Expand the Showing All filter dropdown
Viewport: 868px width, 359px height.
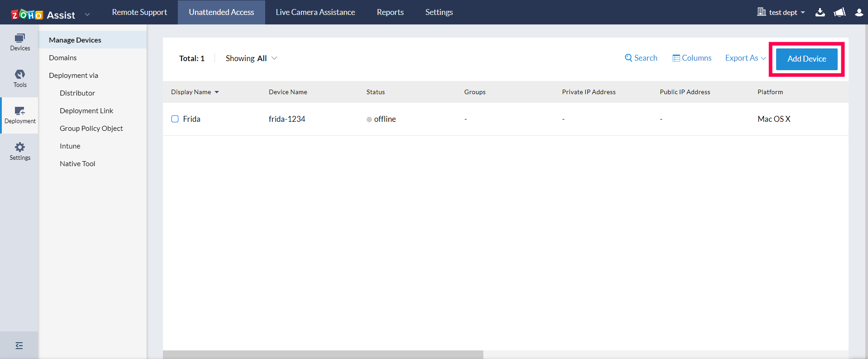pos(251,58)
